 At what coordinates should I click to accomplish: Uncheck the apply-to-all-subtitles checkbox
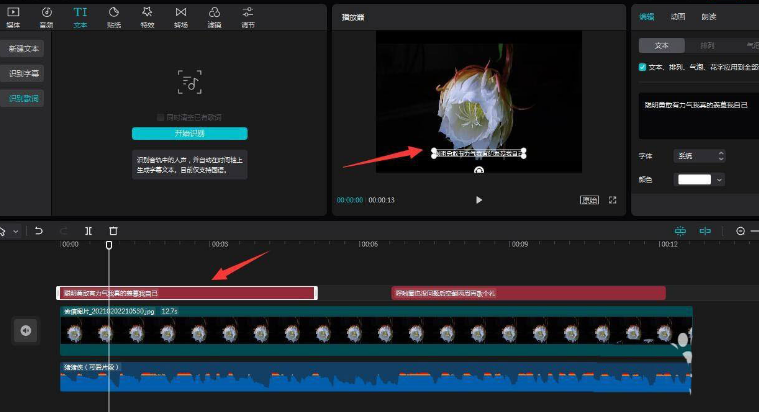click(x=642, y=67)
